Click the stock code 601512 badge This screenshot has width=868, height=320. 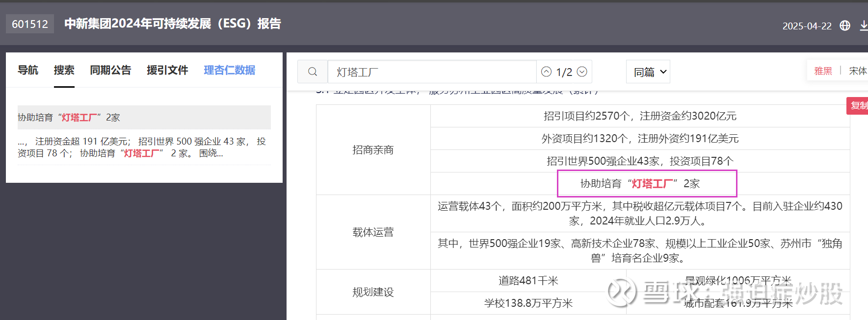(30, 24)
